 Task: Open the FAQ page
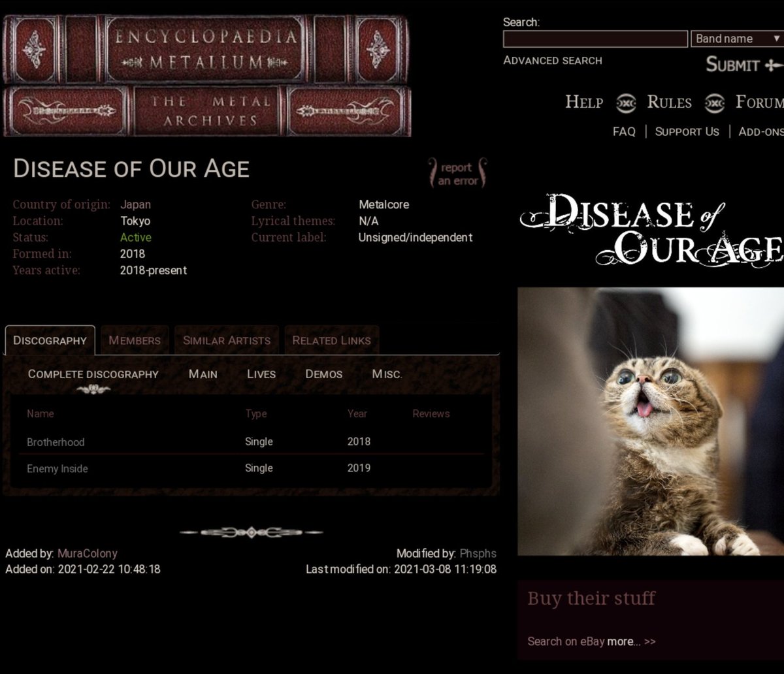(624, 131)
